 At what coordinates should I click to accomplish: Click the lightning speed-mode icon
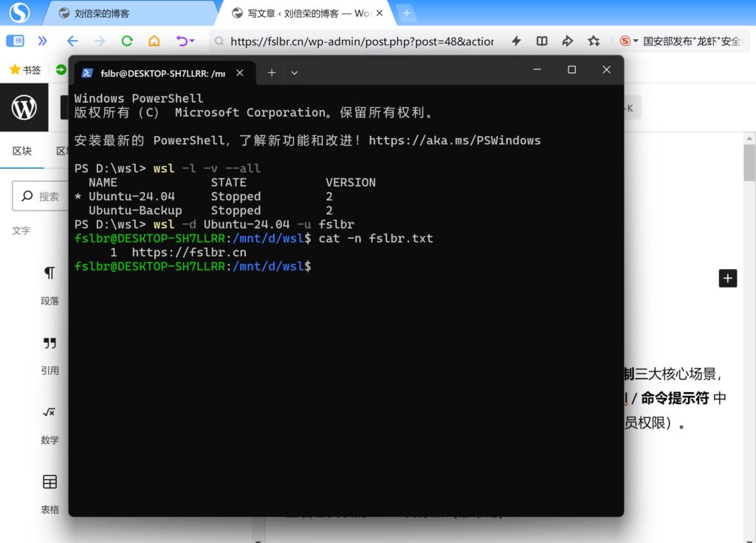coord(517,41)
